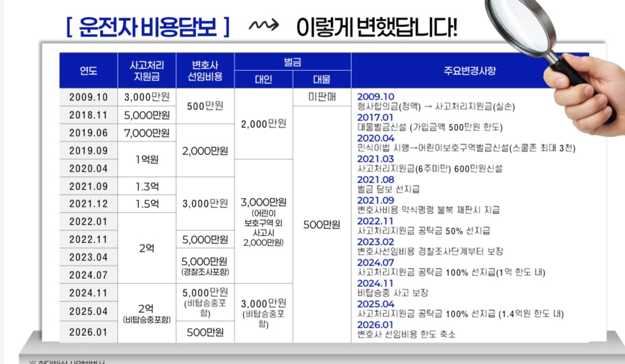Click the 변호사 선임비용 한도 축소 entry

pyautogui.click(x=406, y=334)
